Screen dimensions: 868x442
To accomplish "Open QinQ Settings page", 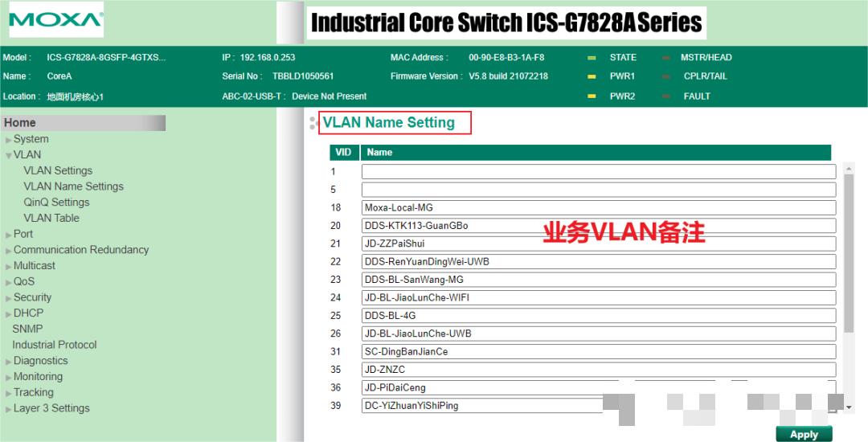I will [56, 202].
